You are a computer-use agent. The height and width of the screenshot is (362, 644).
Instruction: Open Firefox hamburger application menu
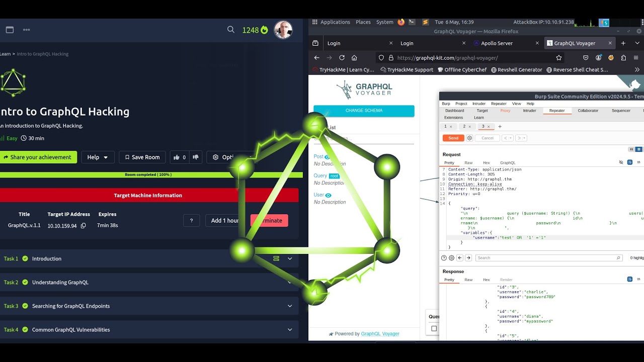(637, 58)
